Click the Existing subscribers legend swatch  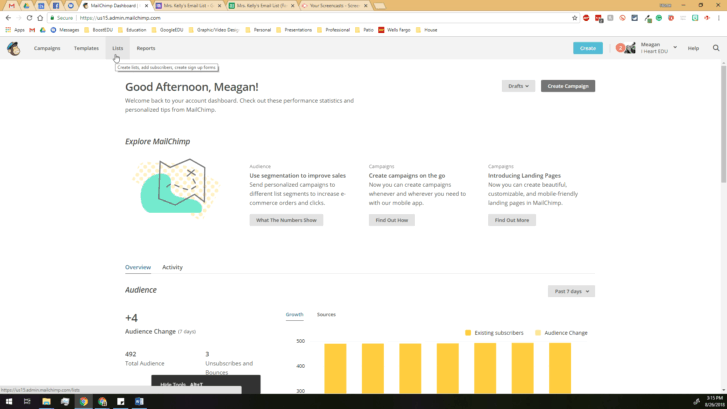point(468,333)
